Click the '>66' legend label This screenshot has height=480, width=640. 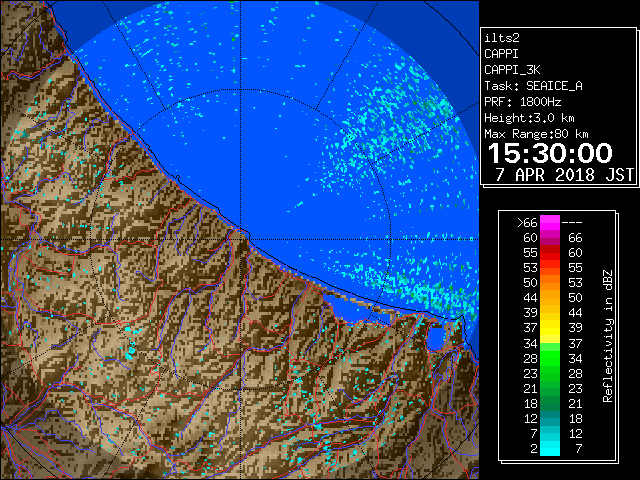click(527, 223)
